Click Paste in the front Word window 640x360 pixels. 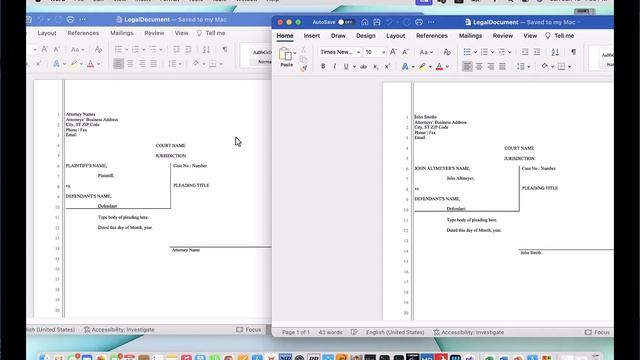click(286, 57)
